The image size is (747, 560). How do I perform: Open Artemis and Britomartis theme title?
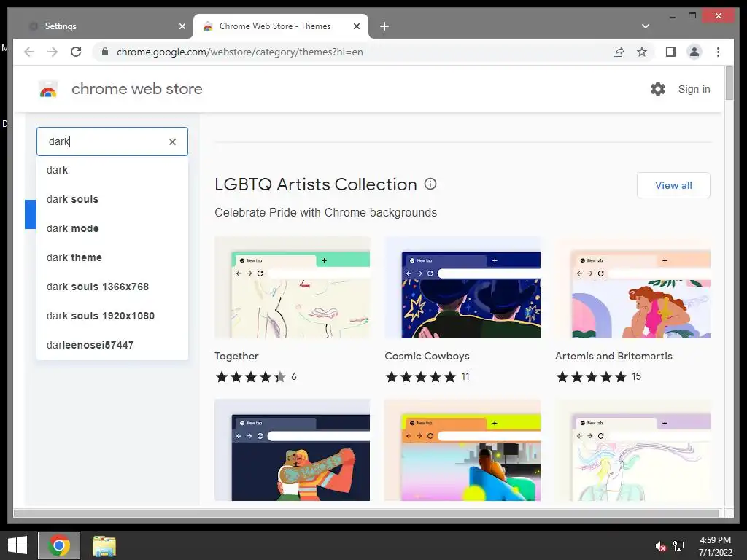[x=614, y=356]
